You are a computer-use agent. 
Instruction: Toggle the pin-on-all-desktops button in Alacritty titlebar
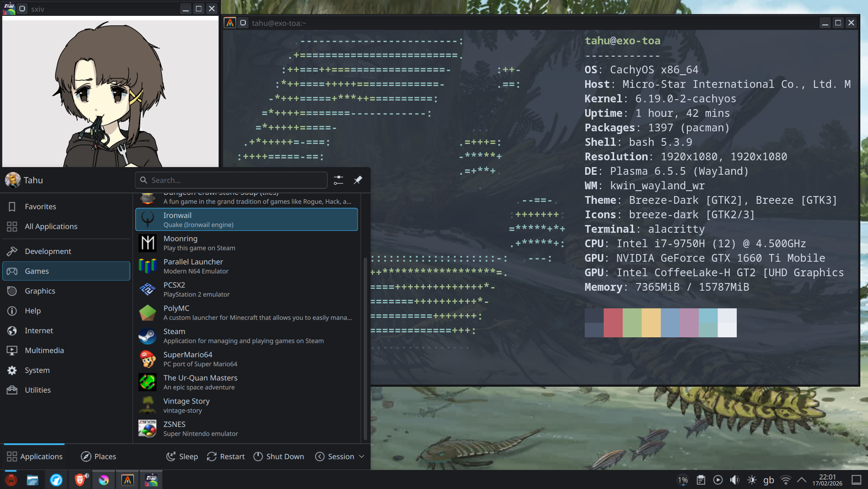point(243,23)
